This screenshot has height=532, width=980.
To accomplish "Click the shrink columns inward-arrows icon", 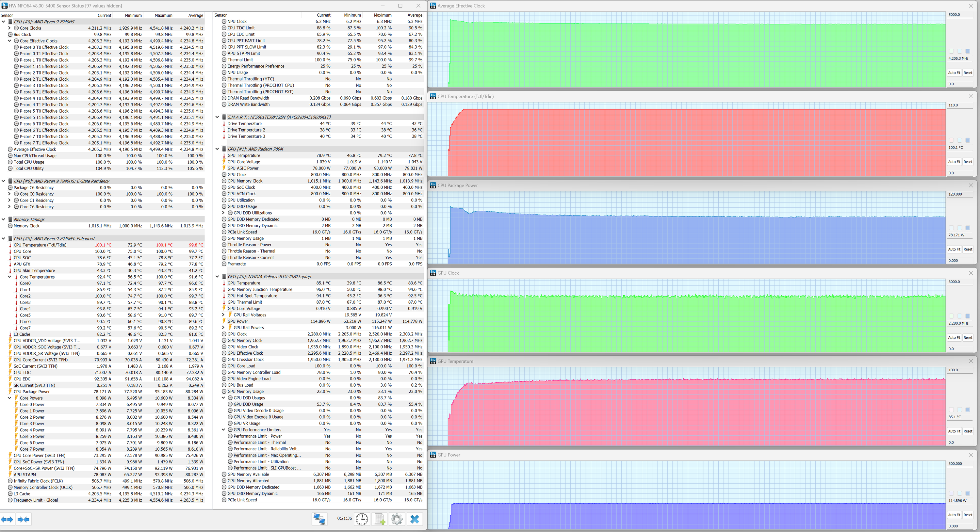I will (24, 520).
